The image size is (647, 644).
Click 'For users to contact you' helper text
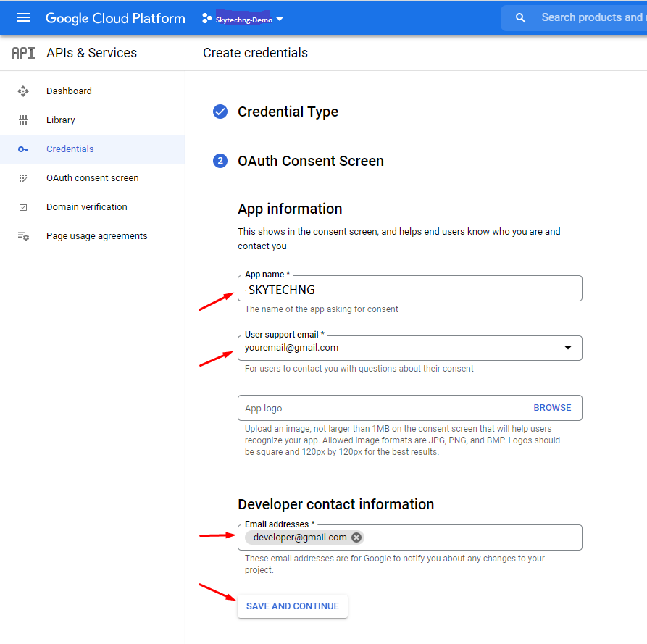359,369
